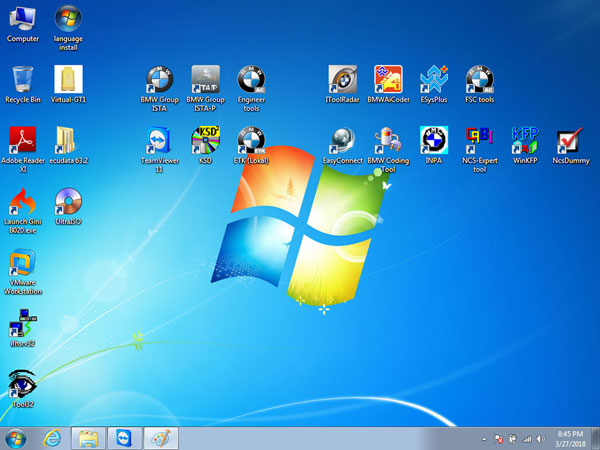Open the BMW Group ISTA shortcut
Viewport: 600px width, 450px height.
point(160,80)
